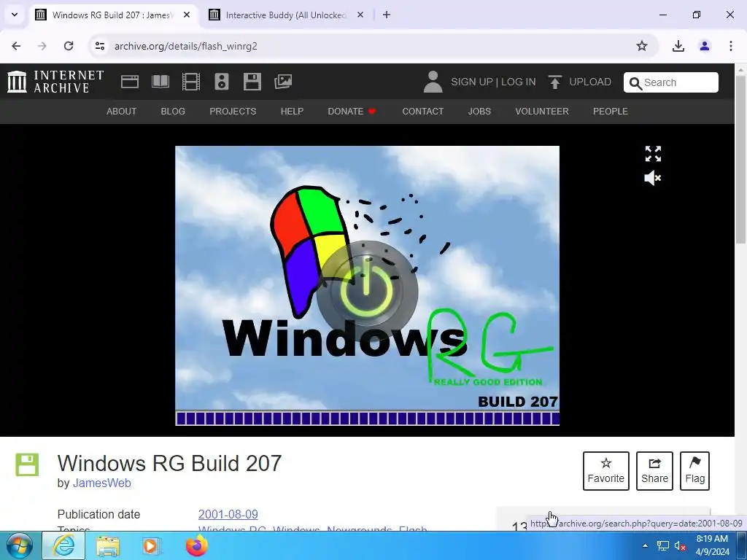Expand the tab search dropdown

click(15, 15)
